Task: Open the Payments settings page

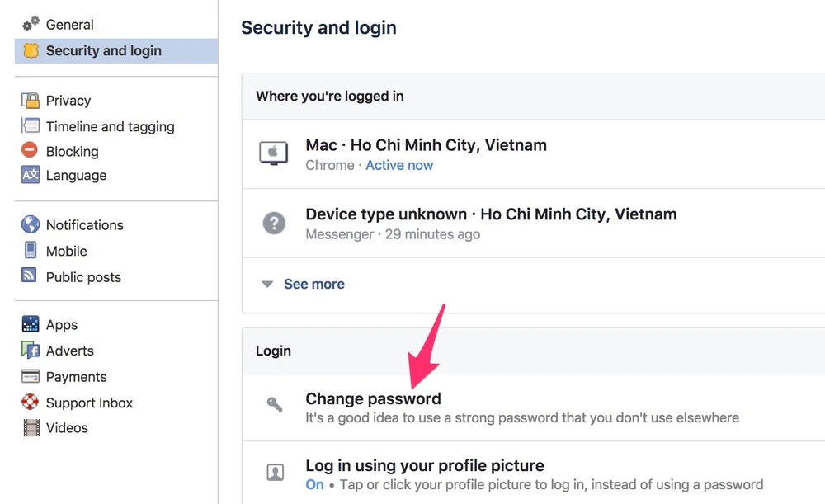Action: click(76, 377)
